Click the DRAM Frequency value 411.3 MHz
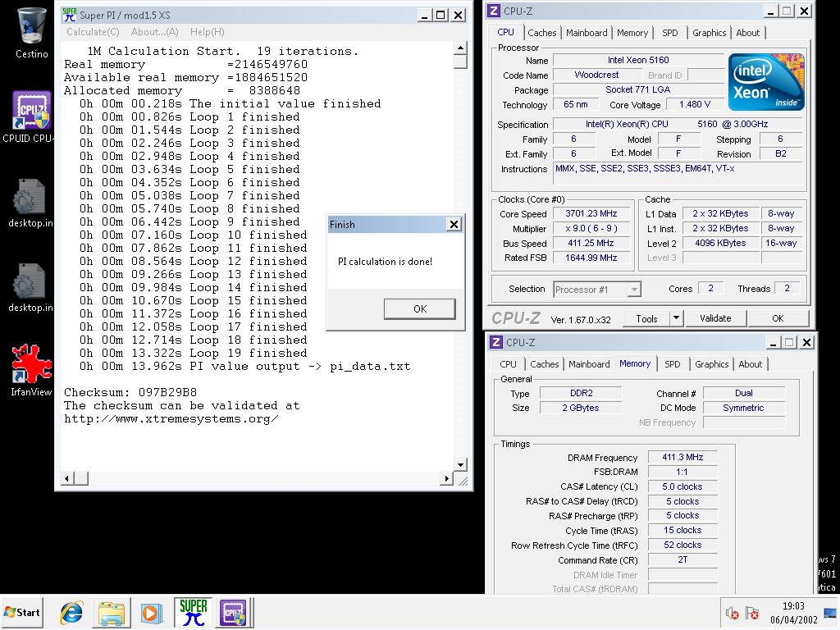Screen dimensions: 840x630 coord(682,457)
